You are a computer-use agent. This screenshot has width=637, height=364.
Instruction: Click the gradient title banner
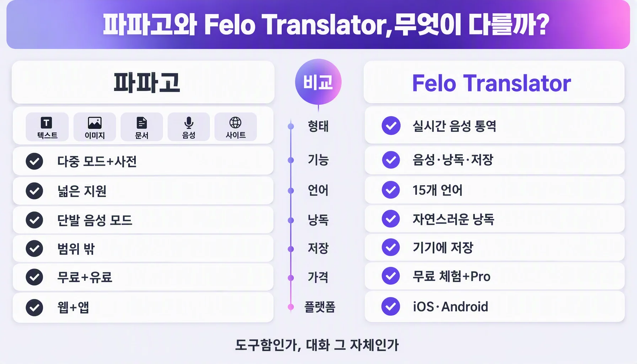pyautogui.click(x=318, y=25)
